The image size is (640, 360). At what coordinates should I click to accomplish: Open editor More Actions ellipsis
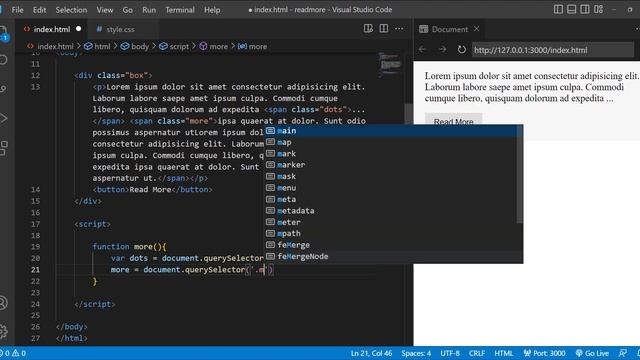point(399,29)
